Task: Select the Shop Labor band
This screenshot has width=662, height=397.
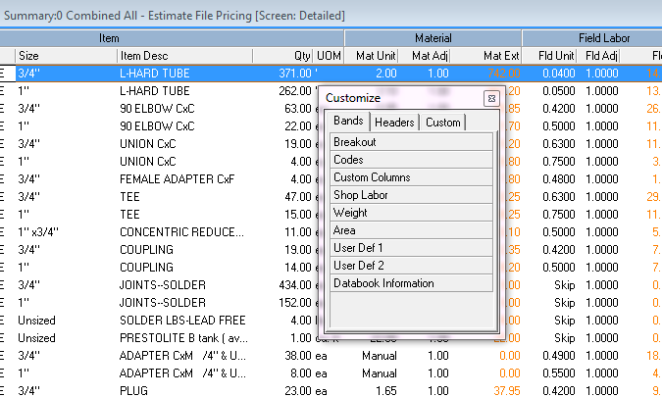Action: [411, 195]
